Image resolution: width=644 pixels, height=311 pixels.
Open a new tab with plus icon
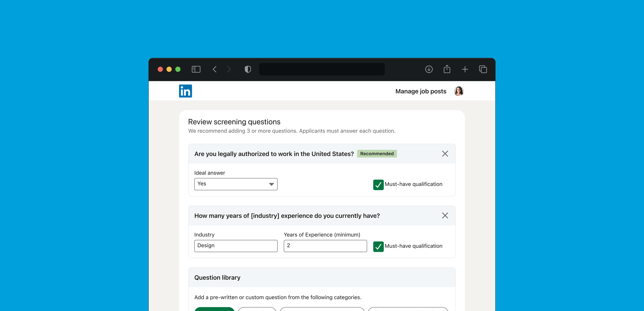click(465, 69)
